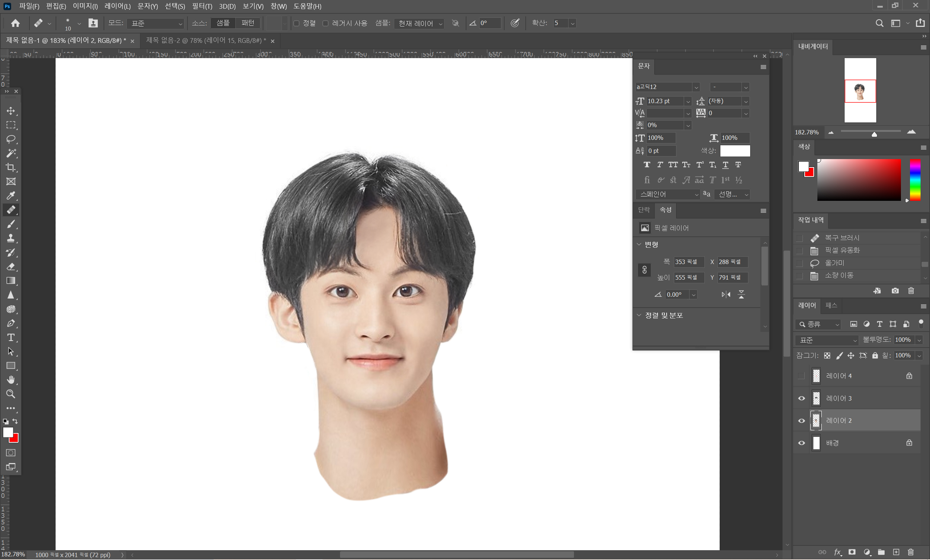Flip horizontally in transform properties

[725, 295]
